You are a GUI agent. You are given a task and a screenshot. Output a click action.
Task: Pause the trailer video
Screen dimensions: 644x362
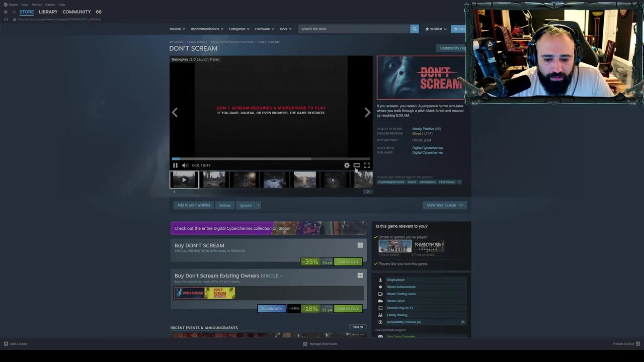click(x=175, y=165)
